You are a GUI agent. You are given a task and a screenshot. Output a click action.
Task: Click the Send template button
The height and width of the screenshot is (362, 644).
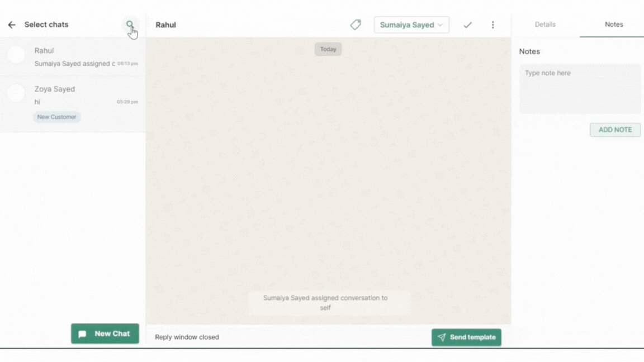tap(466, 337)
